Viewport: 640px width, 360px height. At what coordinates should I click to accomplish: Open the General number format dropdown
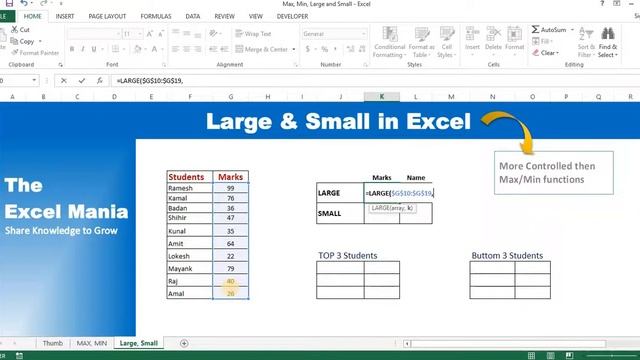(363, 33)
